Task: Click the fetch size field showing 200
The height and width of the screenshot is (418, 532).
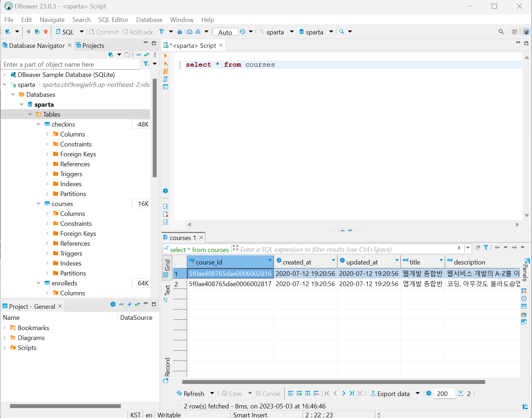Action: (x=444, y=394)
